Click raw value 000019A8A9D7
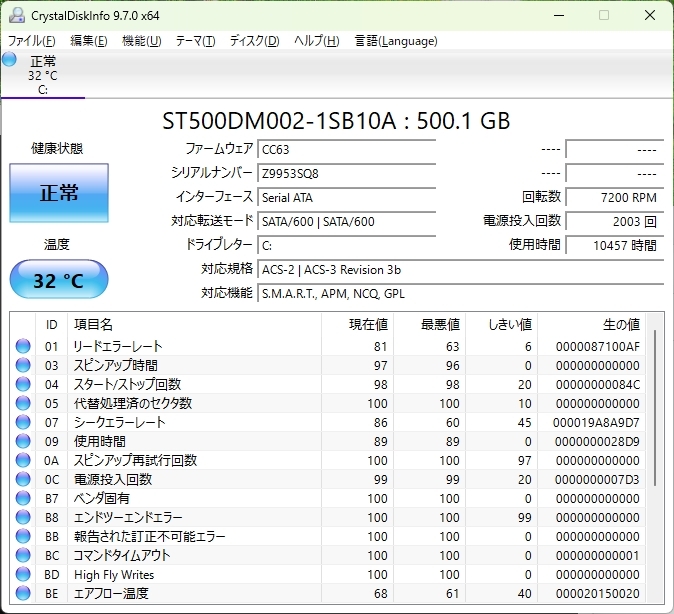 (596, 423)
